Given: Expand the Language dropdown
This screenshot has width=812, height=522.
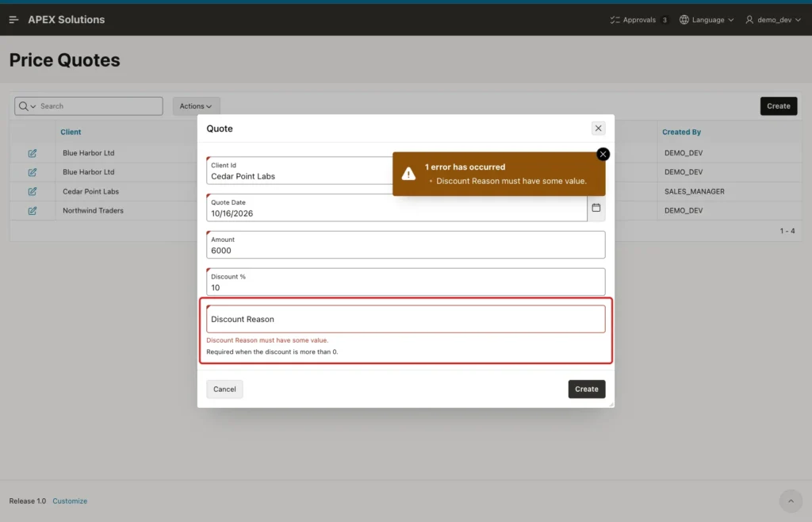Looking at the screenshot, I should (707, 20).
